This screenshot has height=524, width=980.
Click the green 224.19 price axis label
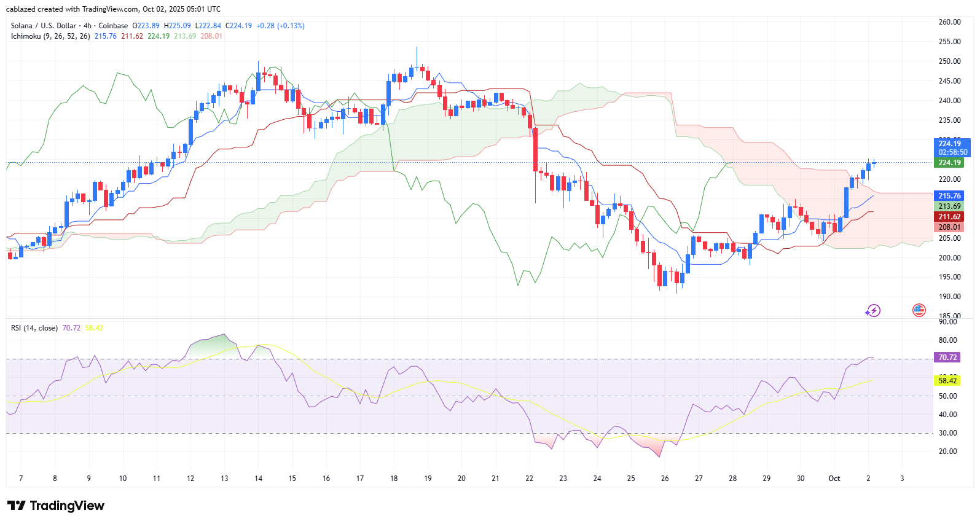pos(949,163)
